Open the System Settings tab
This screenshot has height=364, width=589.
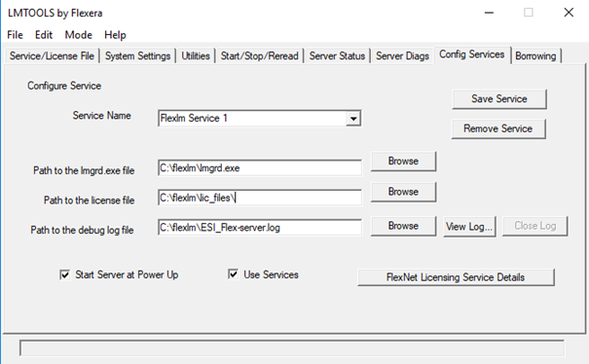(137, 56)
